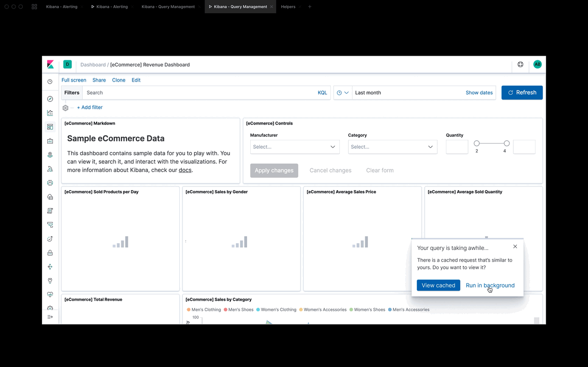Click the Filters label

(x=72, y=93)
